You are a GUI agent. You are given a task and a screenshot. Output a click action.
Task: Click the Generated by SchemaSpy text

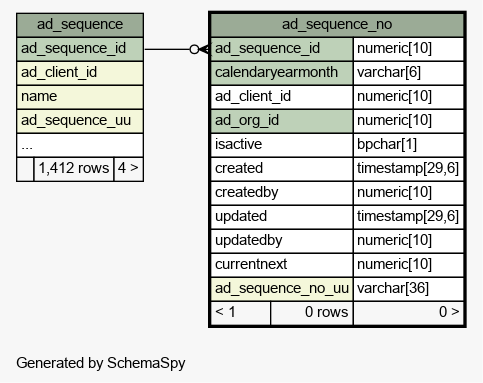101,363
